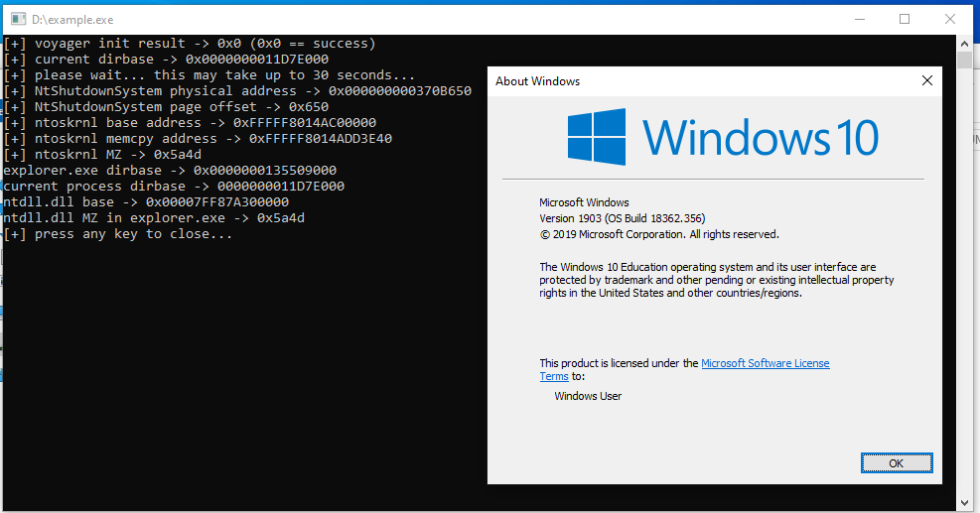
Task: Close the D:\example.exe console window
Action: pyautogui.click(x=950, y=19)
